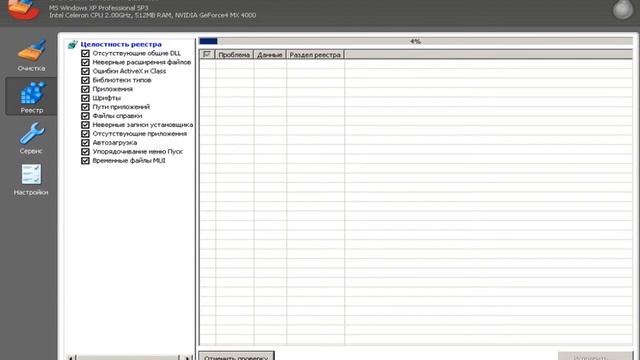Open the Настройки (Options) section
This screenshot has width=640, height=360.
tap(31, 180)
